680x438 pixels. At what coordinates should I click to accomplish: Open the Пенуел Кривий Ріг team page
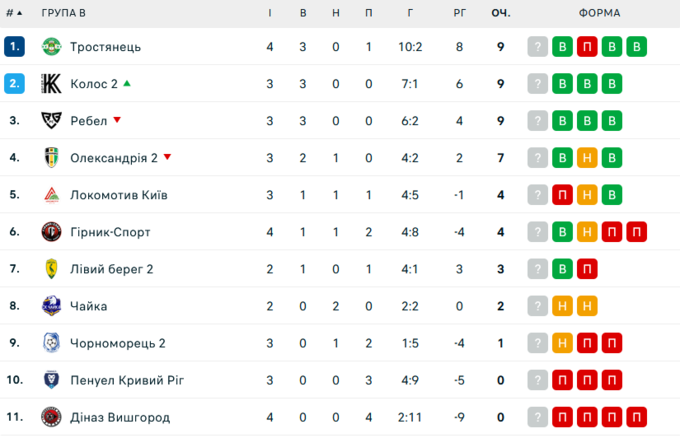tap(127, 380)
